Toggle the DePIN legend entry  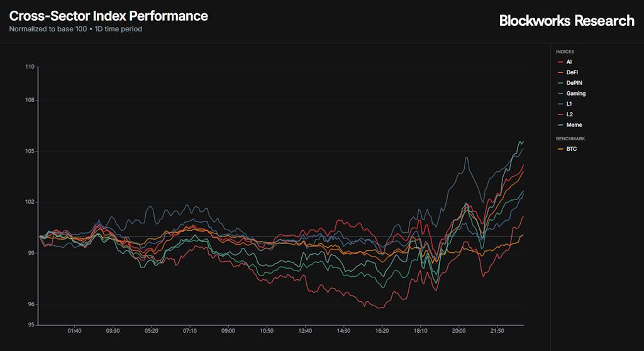573,83
